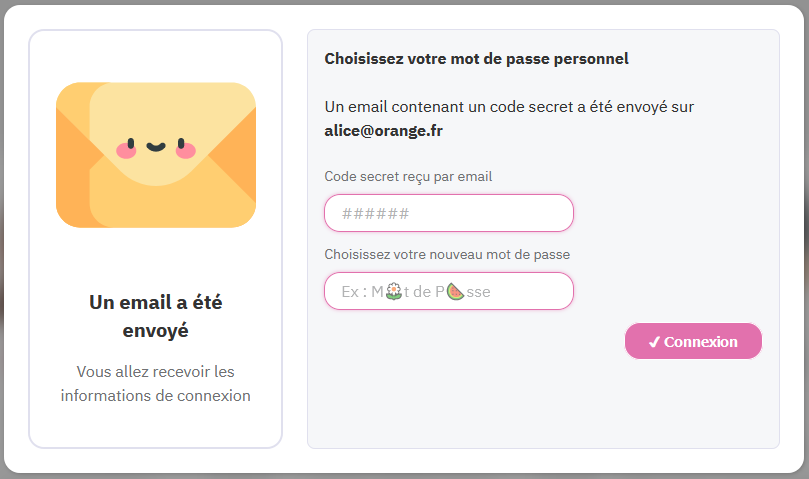Click the "Code secret reçu par email" label
Viewport: 809px width, 479px height.
coord(408,176)
